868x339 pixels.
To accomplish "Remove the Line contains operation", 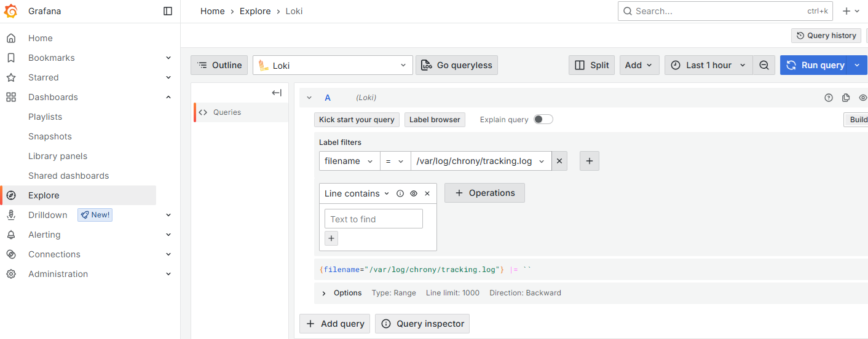I will [x=427, y=193].
